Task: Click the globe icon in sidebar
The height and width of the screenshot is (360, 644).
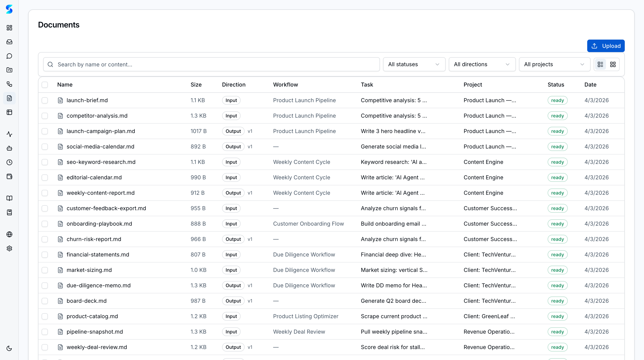Action: (9, 234)
